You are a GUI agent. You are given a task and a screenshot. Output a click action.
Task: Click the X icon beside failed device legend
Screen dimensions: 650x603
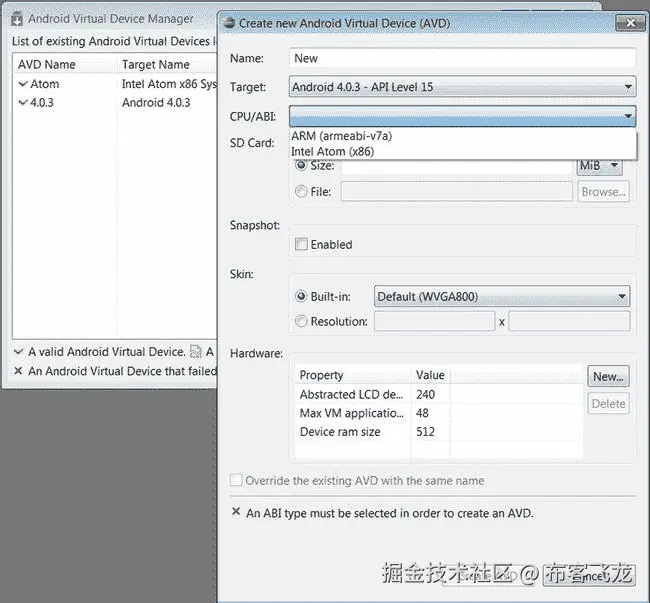click(18, 371)
